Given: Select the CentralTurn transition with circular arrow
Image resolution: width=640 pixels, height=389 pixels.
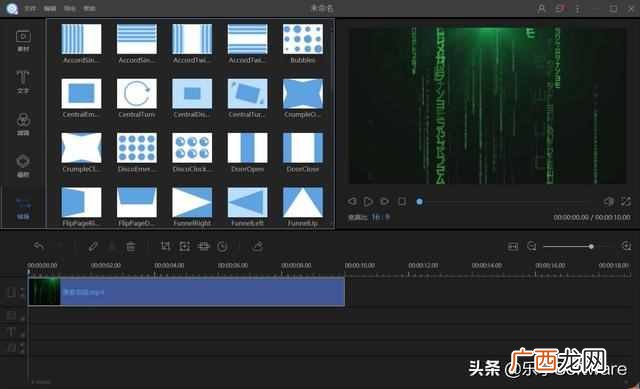Looking at the screenshot, I should [x=137, y=93].
